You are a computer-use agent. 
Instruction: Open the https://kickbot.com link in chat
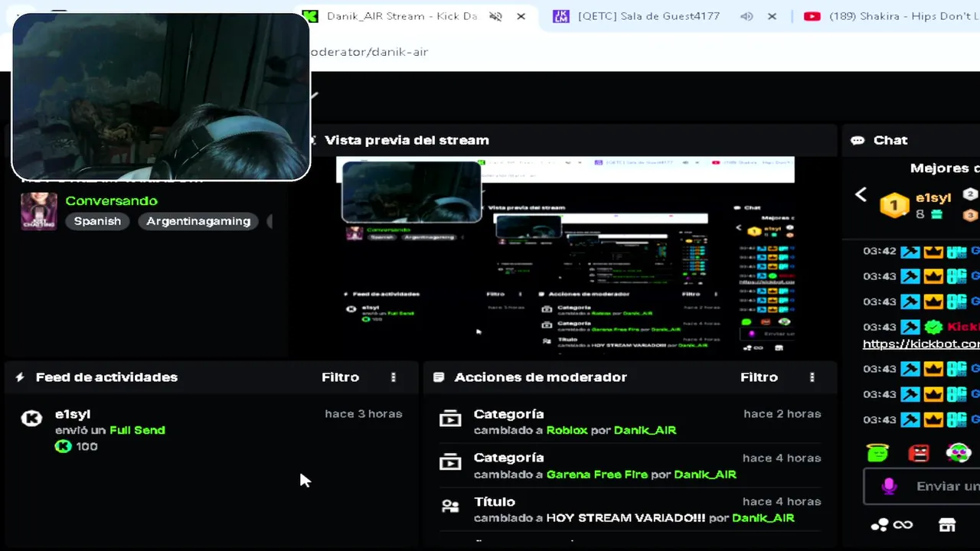tap(921, 344)
